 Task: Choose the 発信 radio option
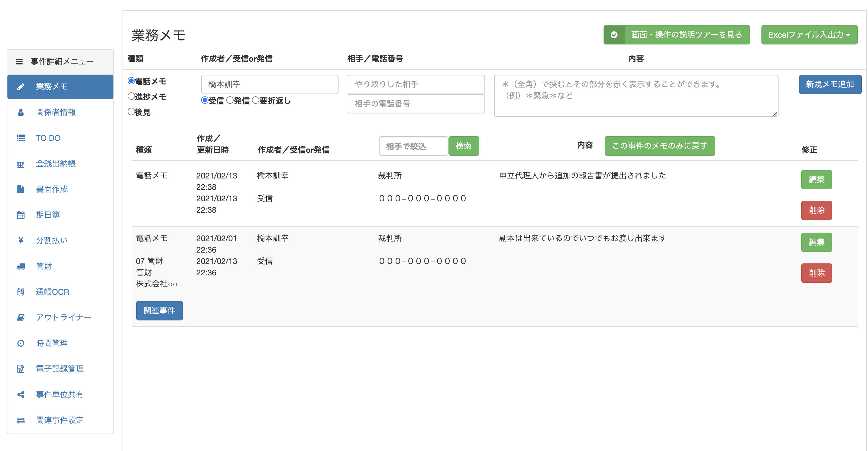click(230, 100)
